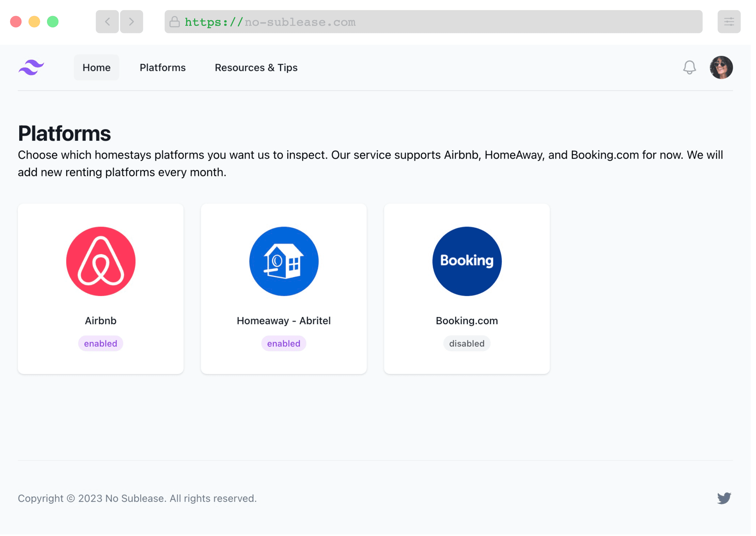Click the Booking.com card title

[466, 321]
